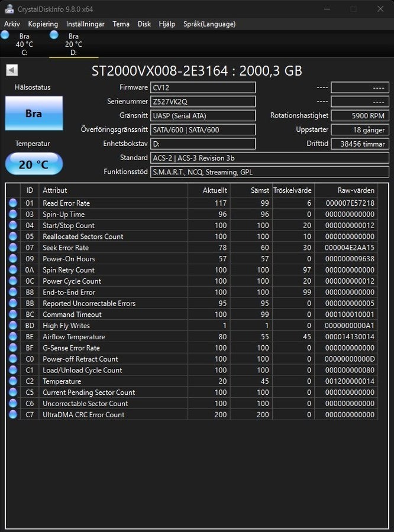Viewport: 394px width, 532px height.
Task: Click the Attribut column header
Action: tap(114, 190)
